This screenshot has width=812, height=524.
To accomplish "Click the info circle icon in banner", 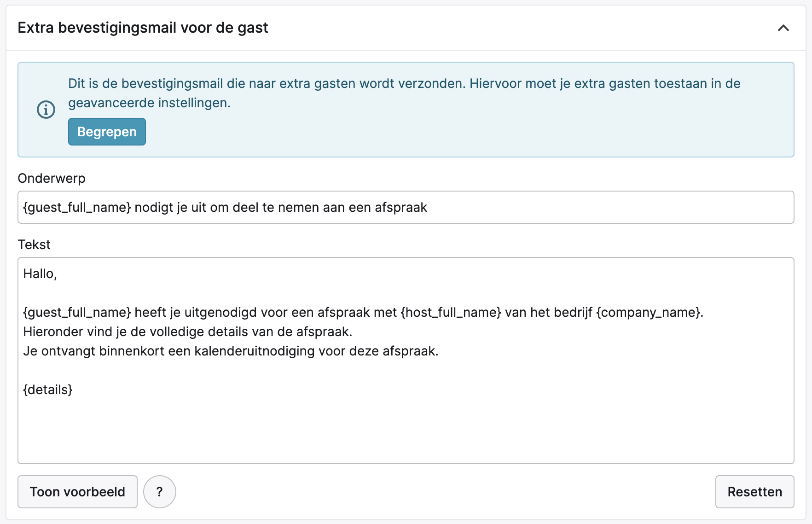I will click(x=46, y=110).
